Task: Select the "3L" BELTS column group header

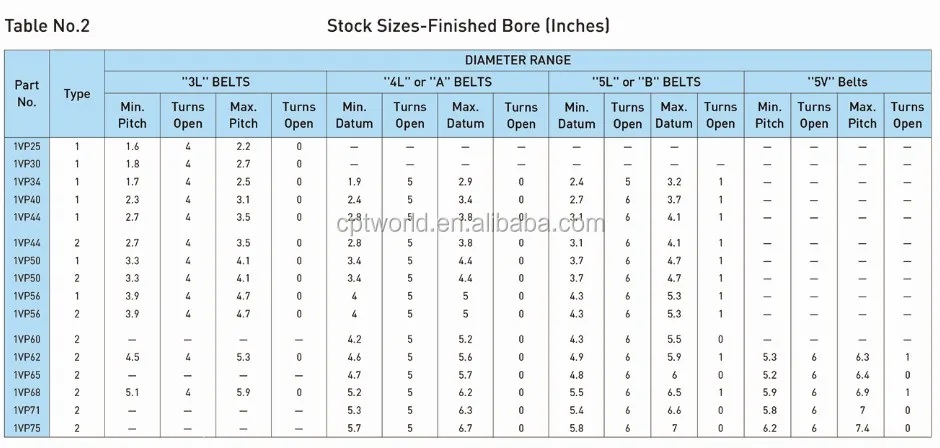Action: (x=215, y=82)
